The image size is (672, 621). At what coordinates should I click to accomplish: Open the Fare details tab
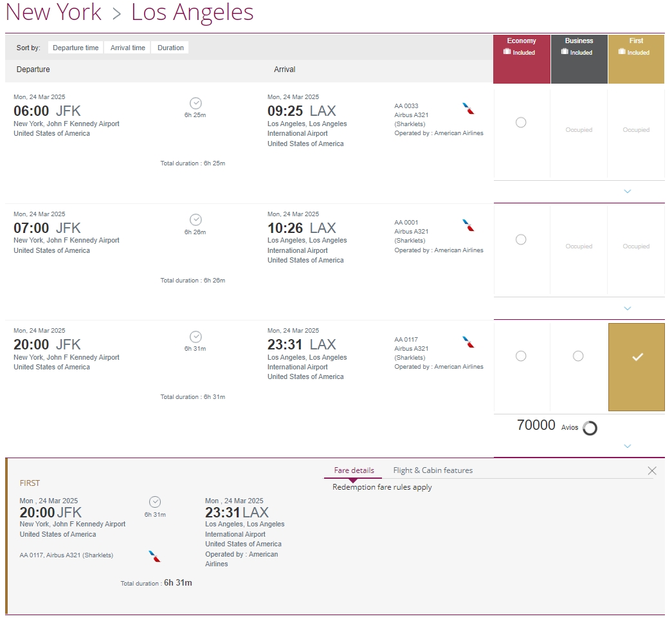point(354,470)
